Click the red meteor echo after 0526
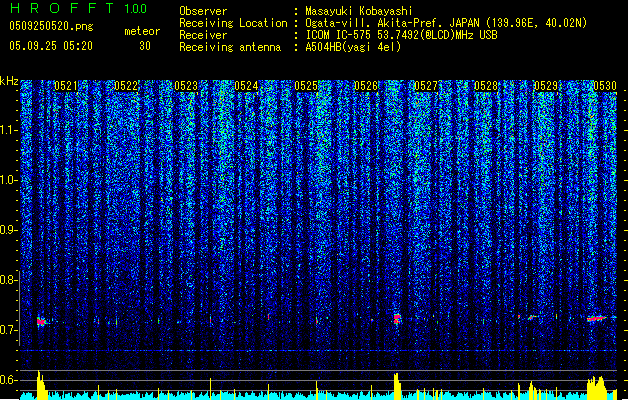Screen dimensions: 629x400 click(x=397, y=319)
